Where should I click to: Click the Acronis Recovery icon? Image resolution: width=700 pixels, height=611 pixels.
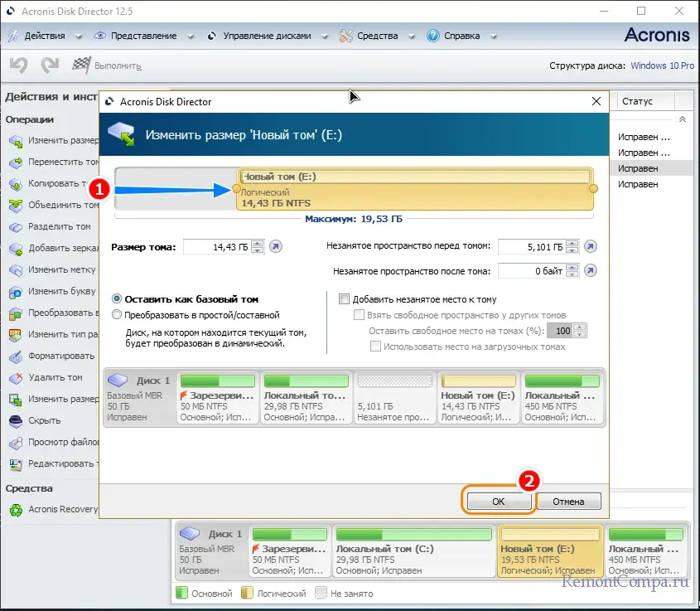(x=16, y=510)
